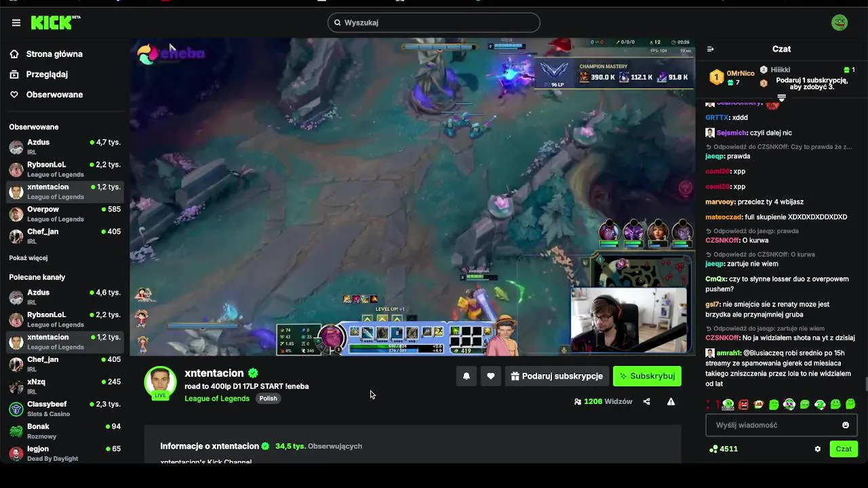
Task: Open Chef_jan channel in followed list
Action: click(65, 236)
